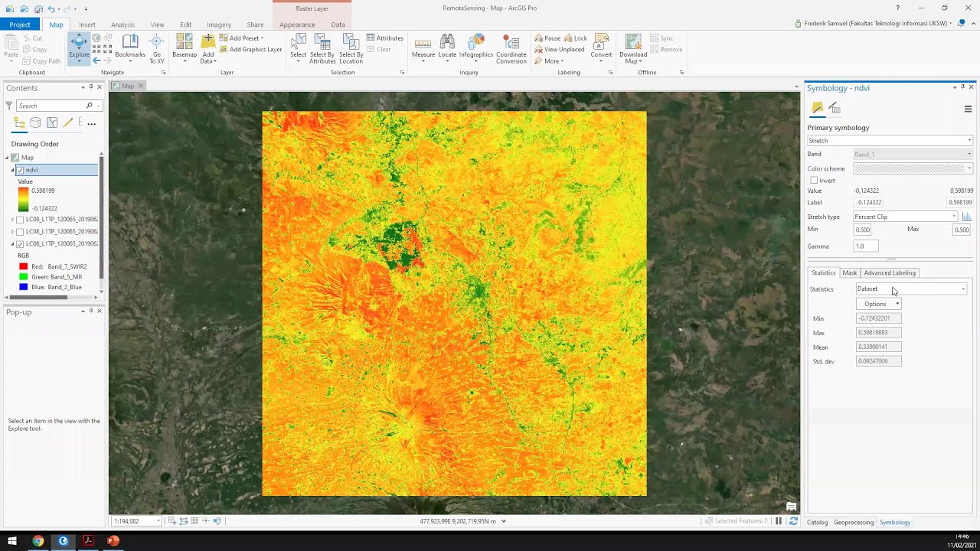Screen dimensions: 980x551
Task: Switch Contents to List By Editing
Action: 68,122
